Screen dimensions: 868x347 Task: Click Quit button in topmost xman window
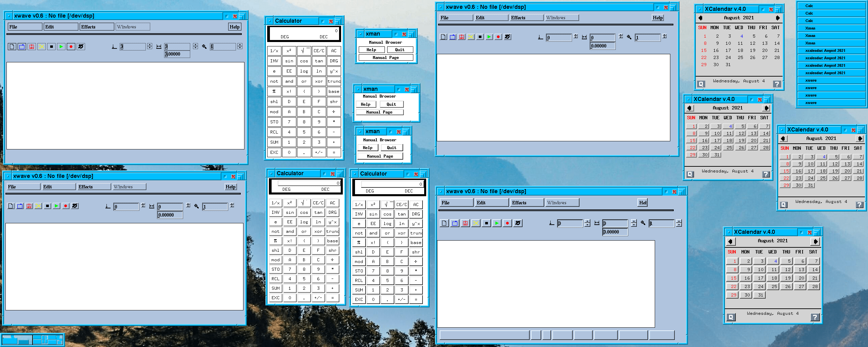400,50
